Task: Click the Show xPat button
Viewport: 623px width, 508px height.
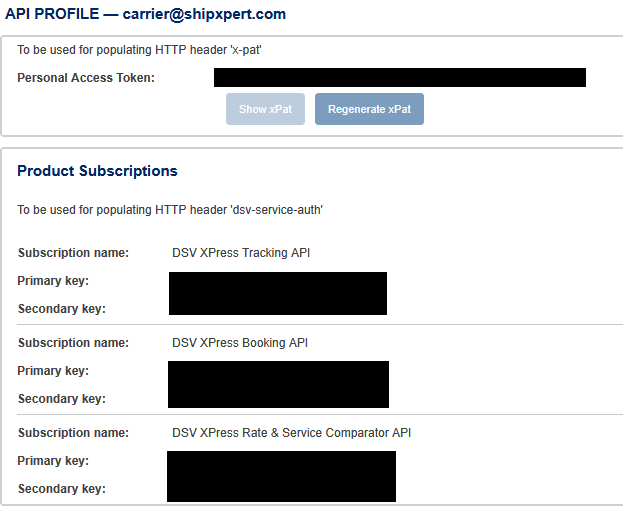Action: click(266, 109)
